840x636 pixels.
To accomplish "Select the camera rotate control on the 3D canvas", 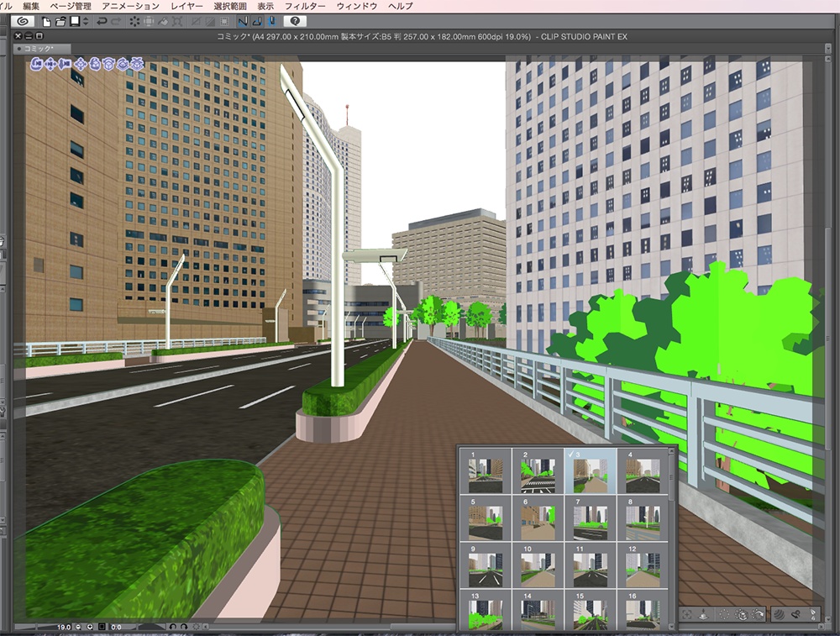I will coord(37,64).
